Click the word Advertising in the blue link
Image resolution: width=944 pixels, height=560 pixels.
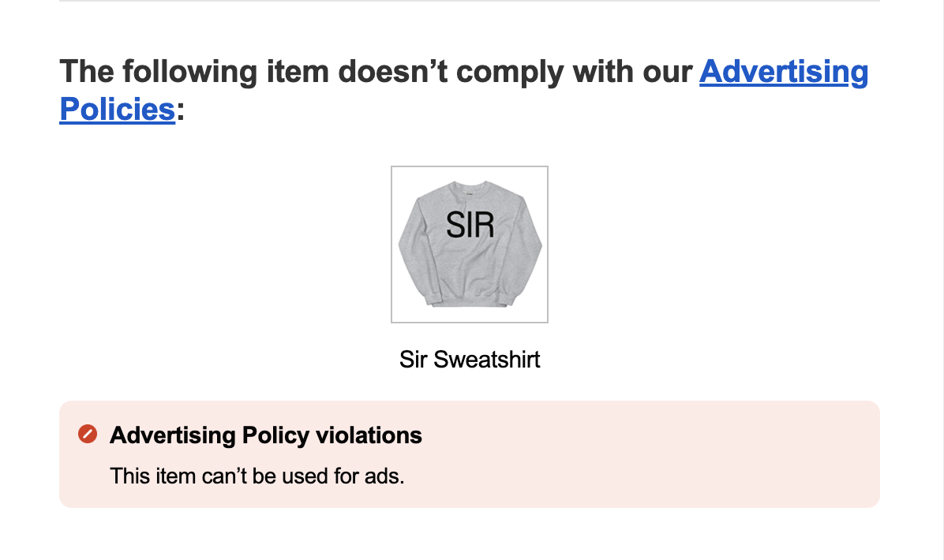[x=783, y=72]
